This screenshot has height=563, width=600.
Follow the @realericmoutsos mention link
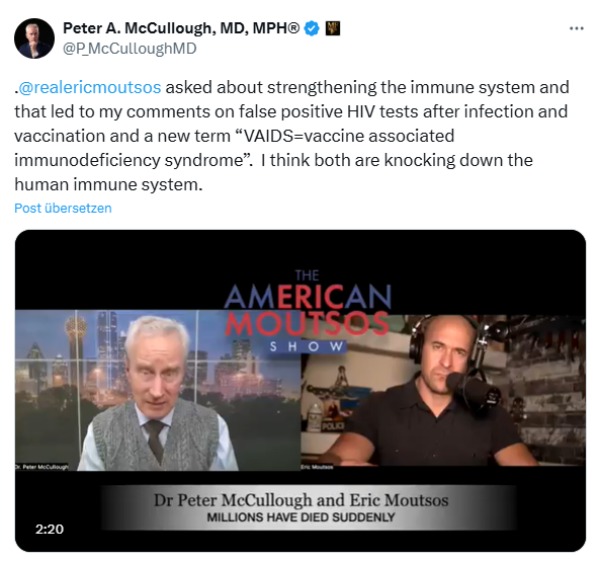[90, 87]
